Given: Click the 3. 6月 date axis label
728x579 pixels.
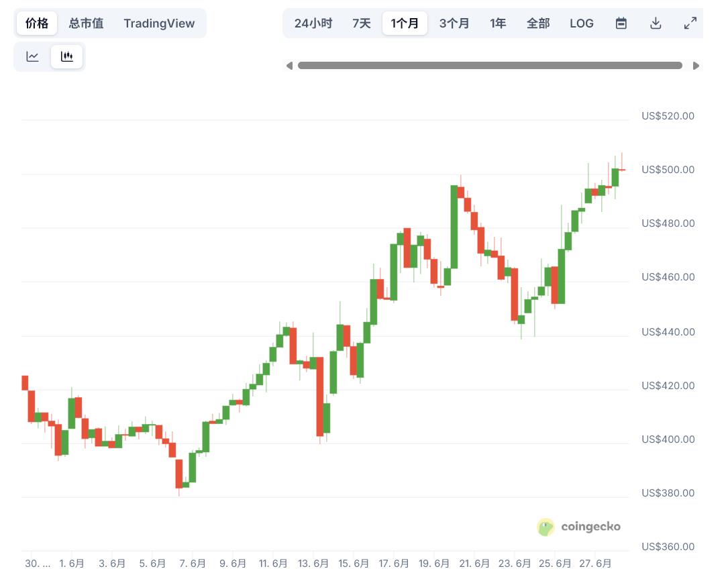Looking at the screenshot, I should (112, 564).
